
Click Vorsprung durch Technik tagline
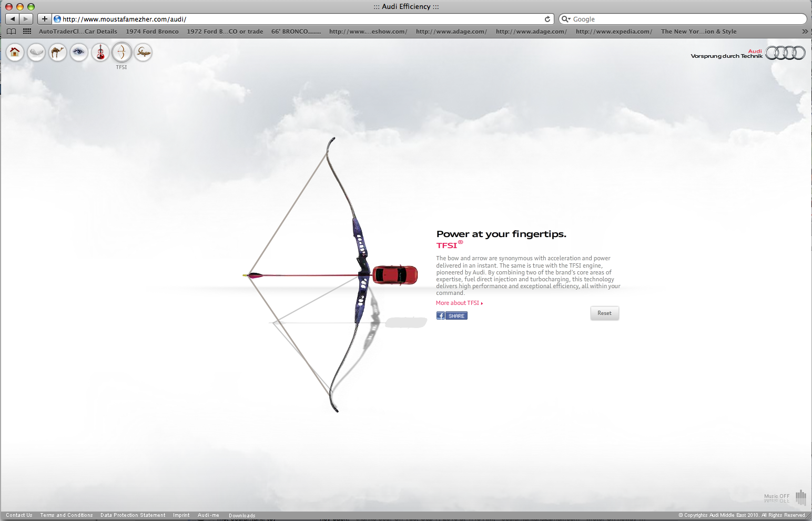point(726,56)
